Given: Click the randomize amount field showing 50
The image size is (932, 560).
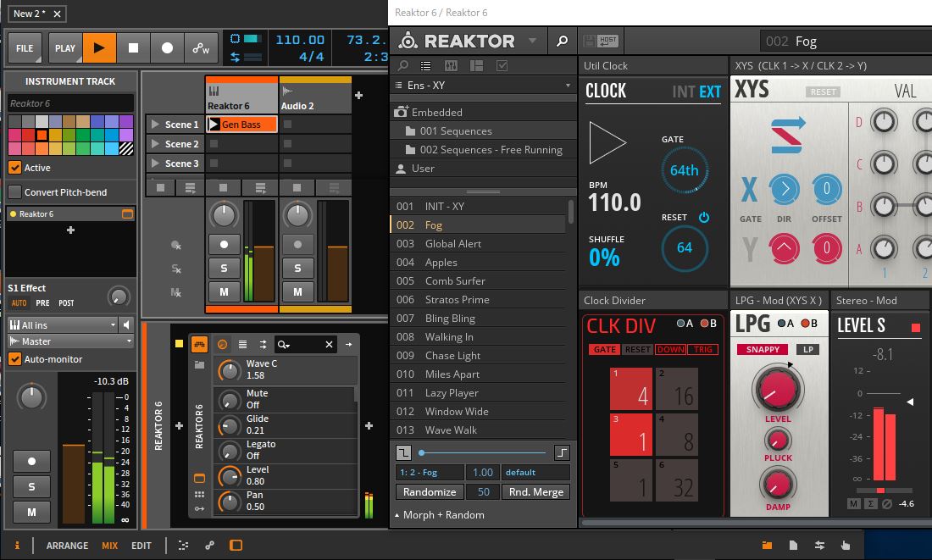Looking at the screenshot, I should point(483,491).
